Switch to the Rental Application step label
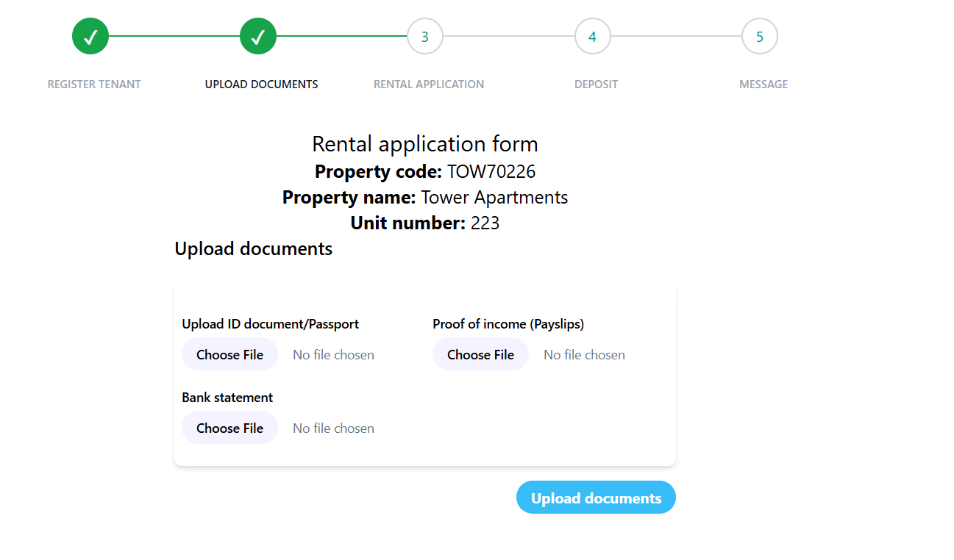 pos(429,85)
